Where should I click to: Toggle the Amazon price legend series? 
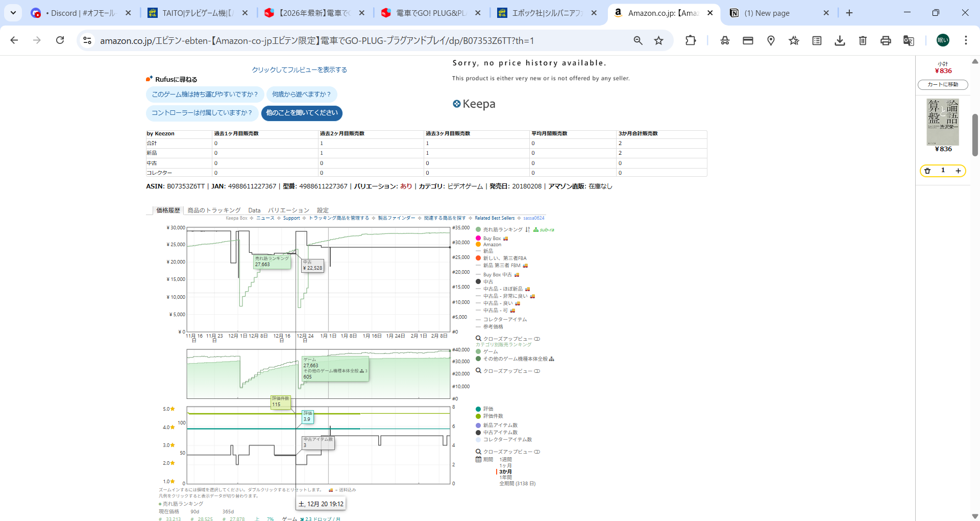(488, 245)
